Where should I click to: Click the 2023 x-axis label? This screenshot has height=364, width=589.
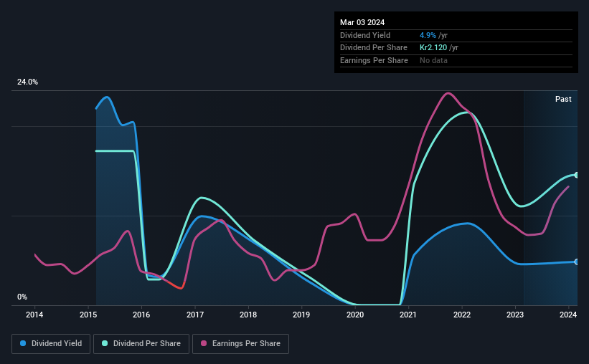[515, 315]
